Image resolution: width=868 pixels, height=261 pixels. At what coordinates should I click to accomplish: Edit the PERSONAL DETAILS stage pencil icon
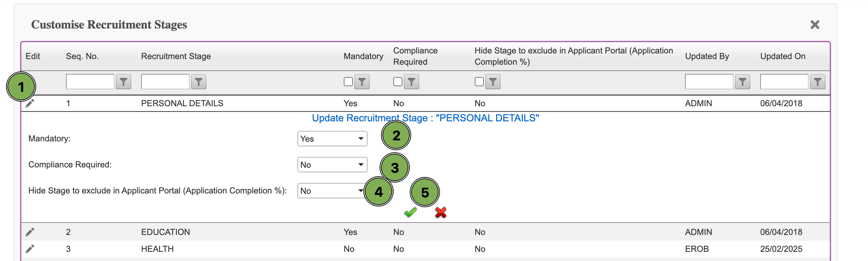coord(30,103)
